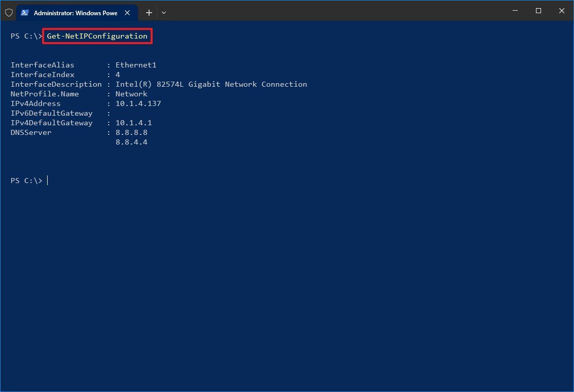Click the InterfaceIndex value 4
The width and height of the screenshot is (574, 392).
(118, 75)
